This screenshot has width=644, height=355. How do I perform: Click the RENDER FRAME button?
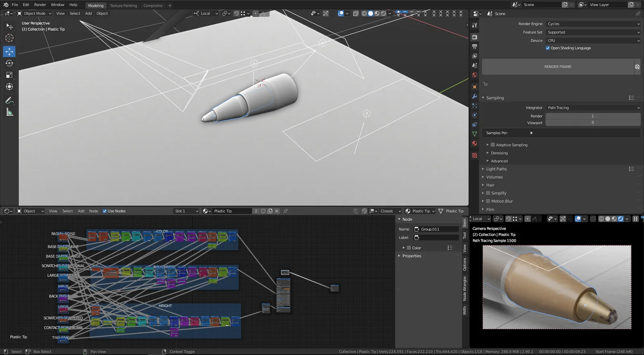[558, 67]
